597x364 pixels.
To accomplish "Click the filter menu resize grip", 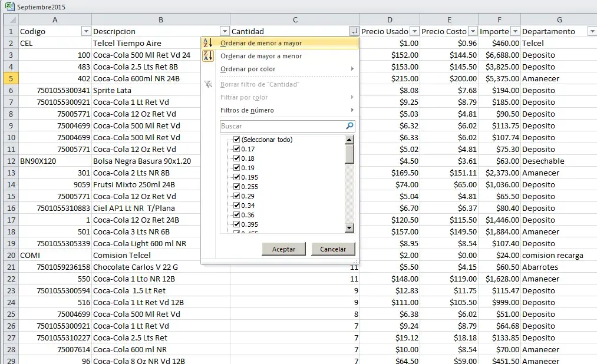I will point(355,260).
